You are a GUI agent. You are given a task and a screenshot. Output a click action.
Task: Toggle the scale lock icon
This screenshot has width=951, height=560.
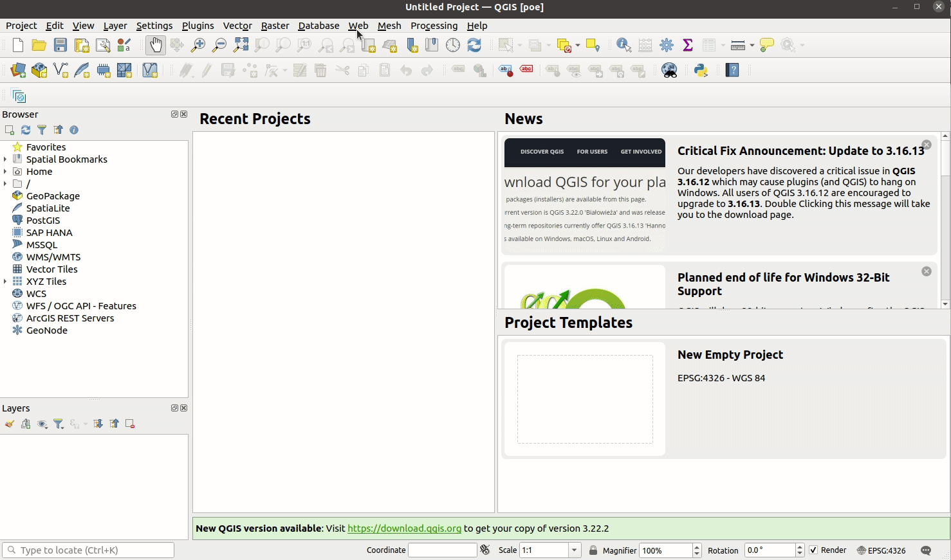pyautogui.click(x=593, y=550)
